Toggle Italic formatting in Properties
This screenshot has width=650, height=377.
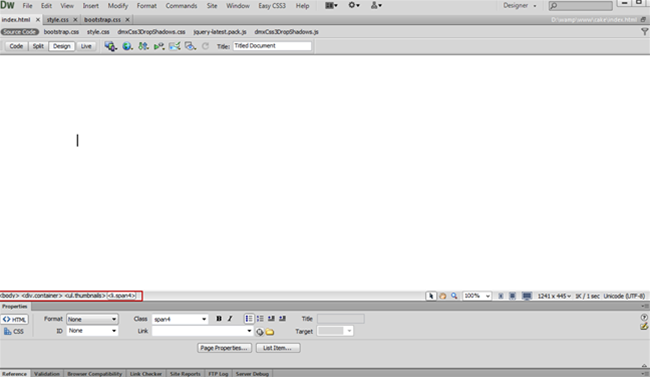[x=230, y=319]
